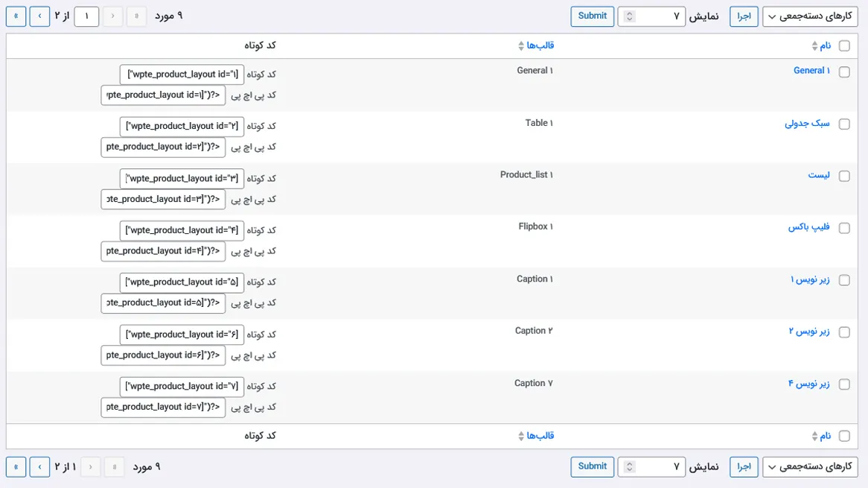Click sort arrows beside قالب‌ها in table header

tap(521, 46)
